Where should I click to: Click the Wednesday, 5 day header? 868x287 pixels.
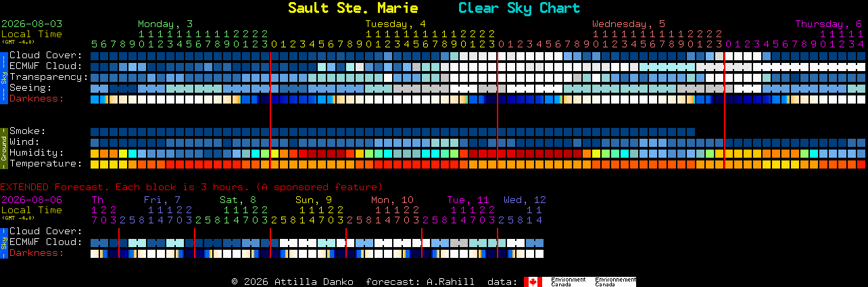[629, 24]
